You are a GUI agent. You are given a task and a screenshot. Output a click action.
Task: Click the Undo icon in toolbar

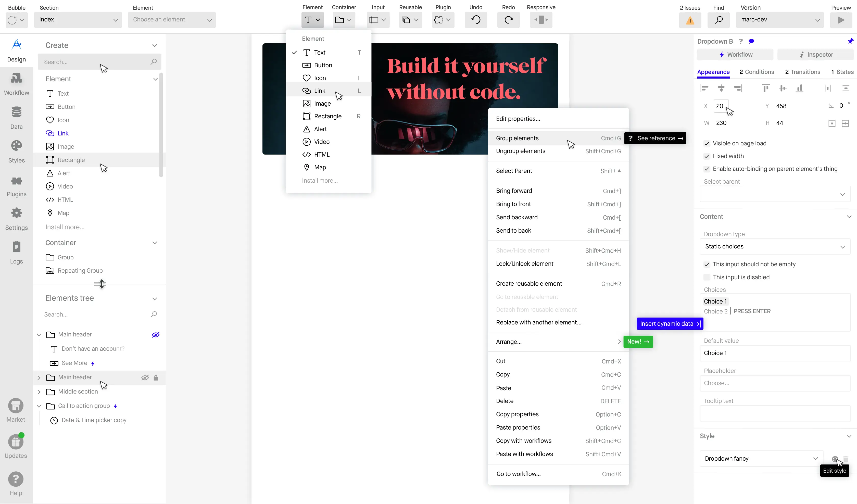(x=475, y=19)
